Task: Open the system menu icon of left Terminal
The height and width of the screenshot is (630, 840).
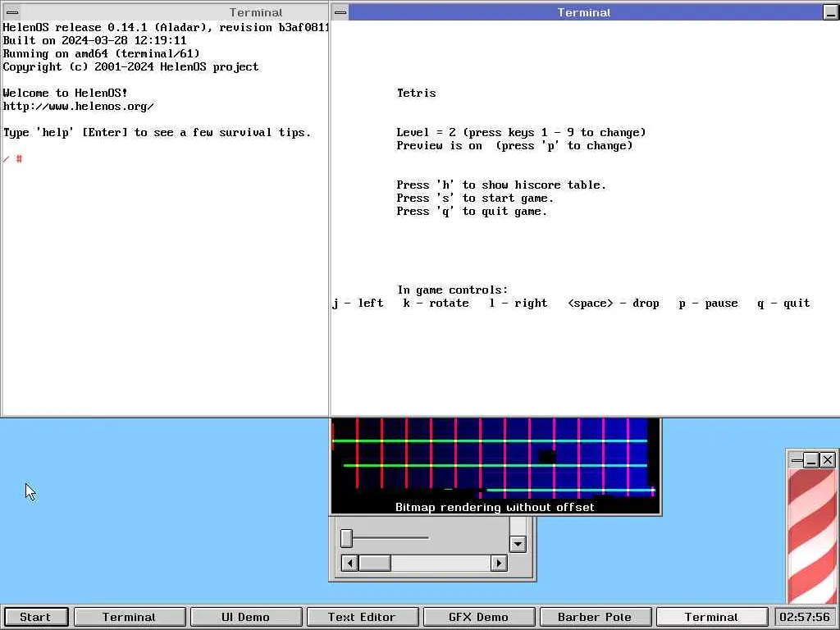Action: [x=12, y=12]
